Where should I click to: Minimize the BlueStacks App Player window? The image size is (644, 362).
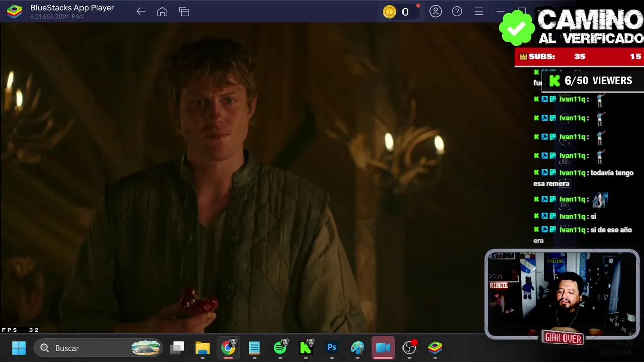[501, 11]
